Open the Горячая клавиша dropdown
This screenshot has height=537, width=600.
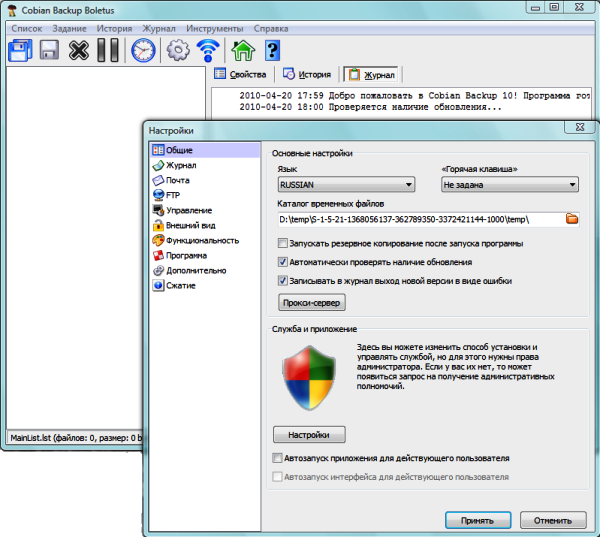(x=510, y=185)
